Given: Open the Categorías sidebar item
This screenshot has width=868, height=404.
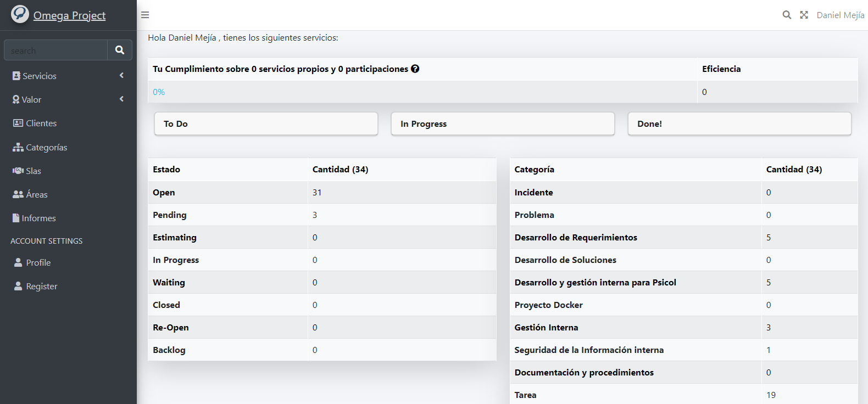Looking at the screenshot, I should [x=46, y=147].
